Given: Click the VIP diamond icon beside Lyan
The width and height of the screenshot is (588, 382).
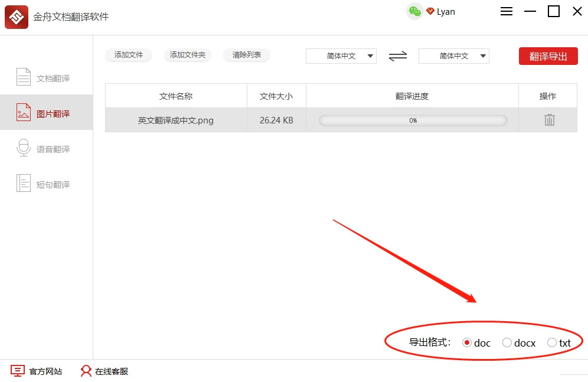Looking at the screenshot, I should click(430, 12).
